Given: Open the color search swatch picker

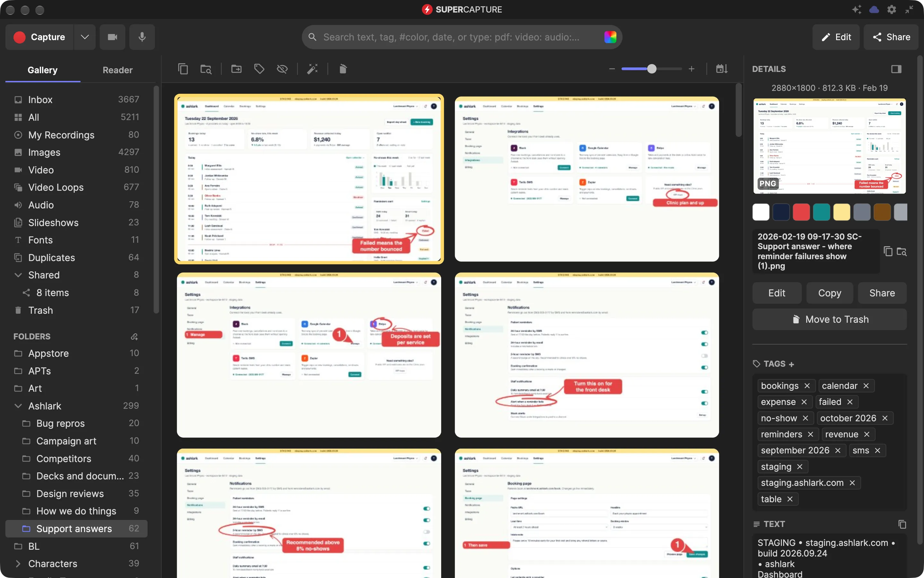Looking at the screenshot, I should [x=610, y=37].
